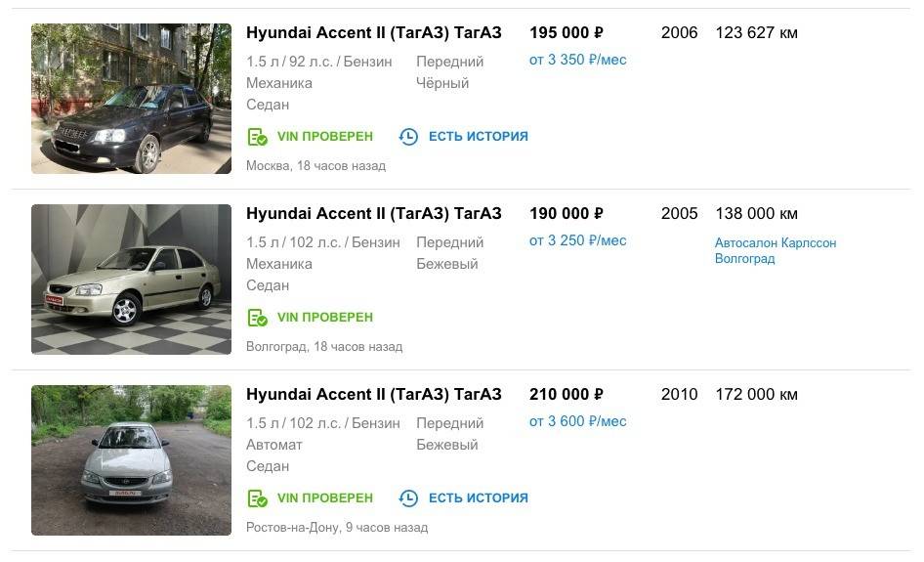Click the 'от 3 350 ₽/мес' credit offer

[x=577, y=60]
